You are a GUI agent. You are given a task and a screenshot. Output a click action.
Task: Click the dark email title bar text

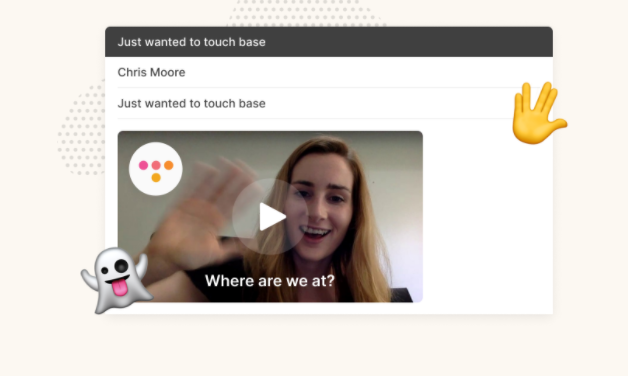point(191,42)
